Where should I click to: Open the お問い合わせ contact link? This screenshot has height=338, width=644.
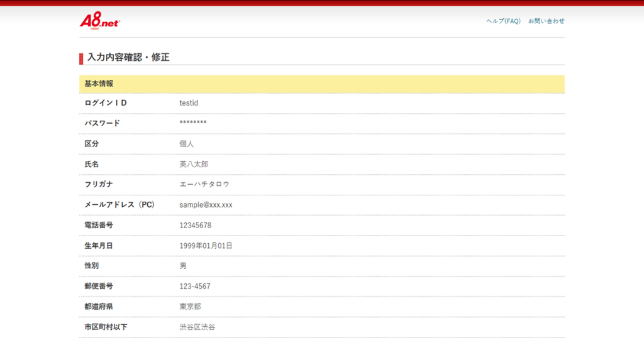tap(546, 21)
